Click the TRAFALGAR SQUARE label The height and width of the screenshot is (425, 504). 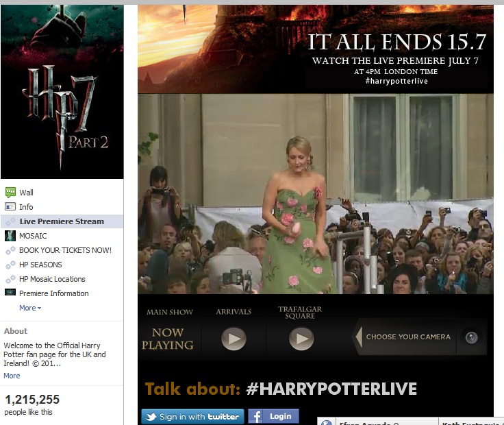pyautogui.click(x=300, y=313)
